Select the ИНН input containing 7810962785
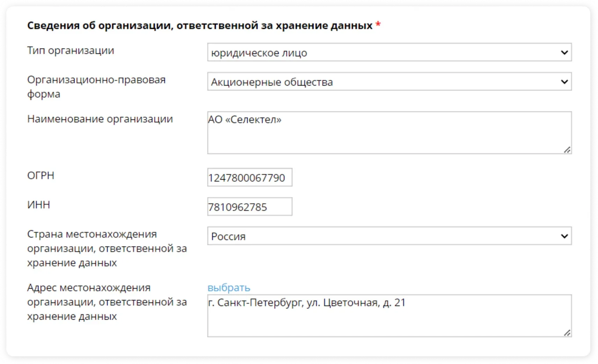The width and height of the screenshot is (598, 364). (x=250, y=206)
